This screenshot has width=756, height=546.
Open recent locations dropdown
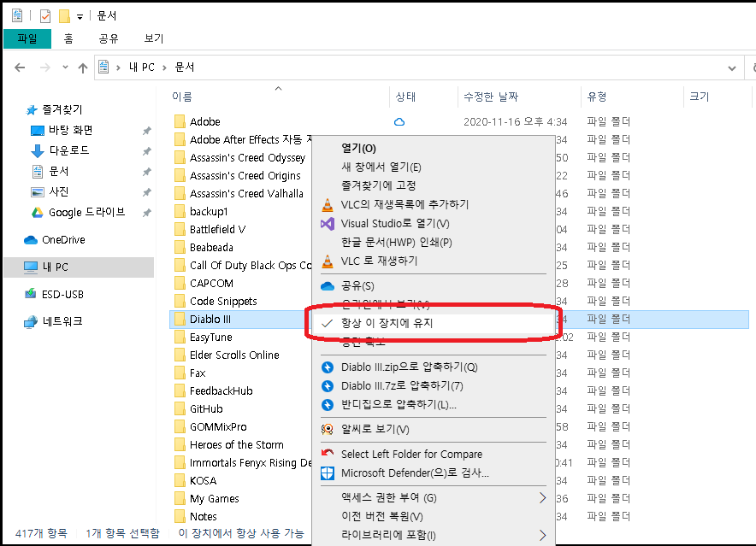point(65,68)
